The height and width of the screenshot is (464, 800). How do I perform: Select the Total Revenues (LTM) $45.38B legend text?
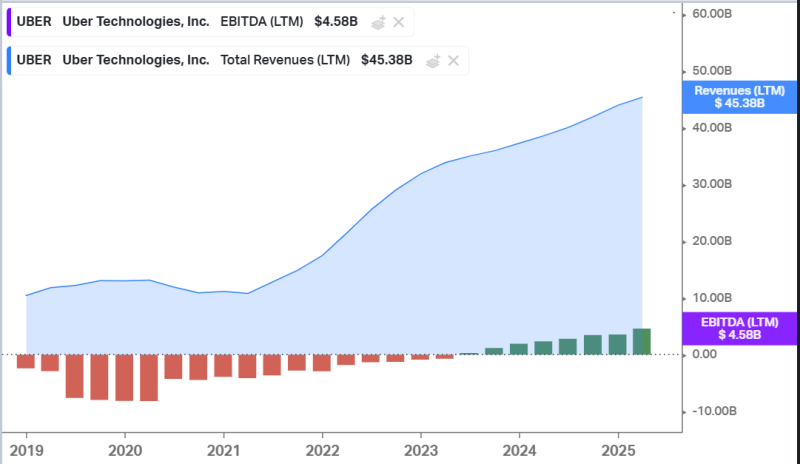point(316,60)
